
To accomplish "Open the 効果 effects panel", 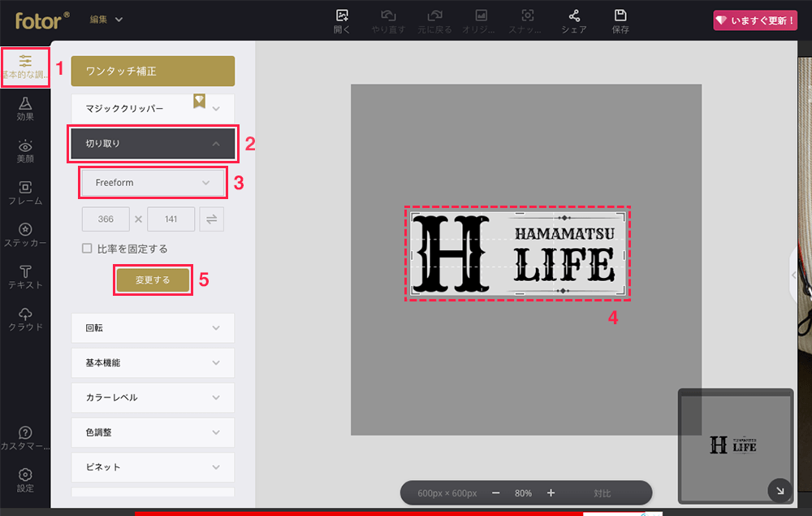I will click(25, 109).
